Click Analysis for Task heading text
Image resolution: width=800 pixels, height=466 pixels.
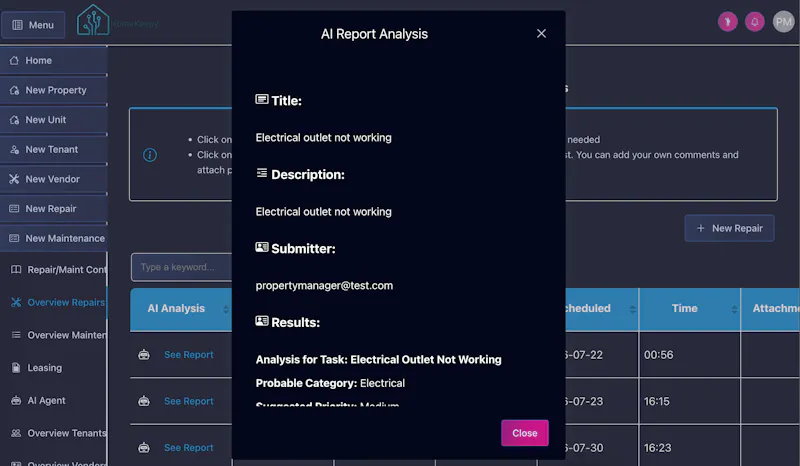pos(379,360)
